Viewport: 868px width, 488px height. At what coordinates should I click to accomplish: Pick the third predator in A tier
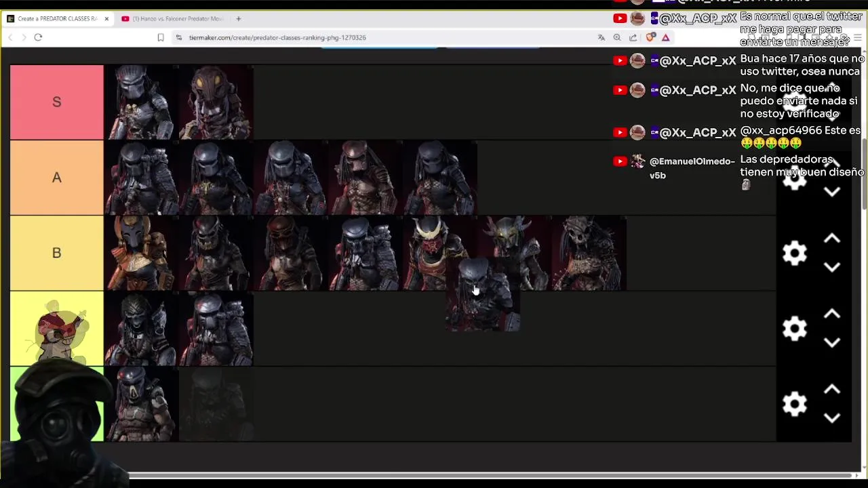(x=291, y=178)
